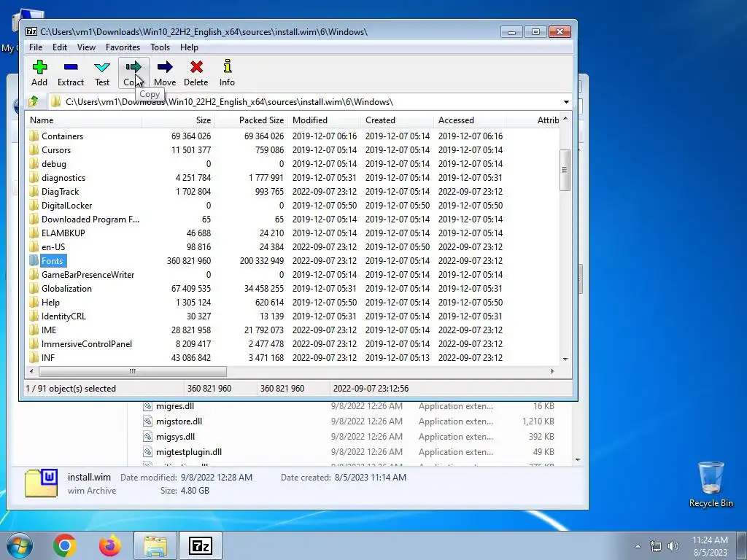Select migsys.dll in Explorer window
This screenshot has height=560, width=747.
click(x=175, y=436)
